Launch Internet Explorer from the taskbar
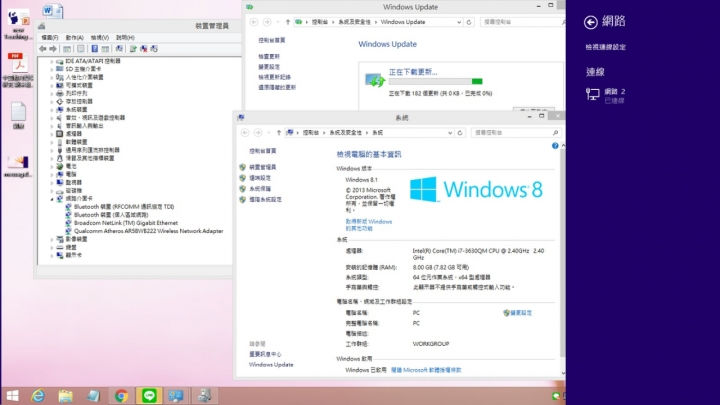The height and width of the screenshot is (405, 720). (x=38, y=395)
